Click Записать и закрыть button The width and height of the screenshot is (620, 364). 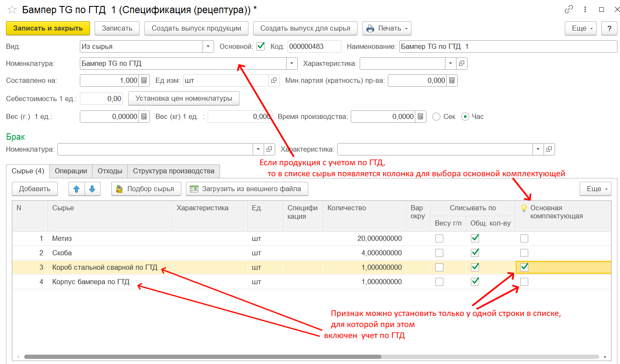pyautogui.click(x=48, y=28)
